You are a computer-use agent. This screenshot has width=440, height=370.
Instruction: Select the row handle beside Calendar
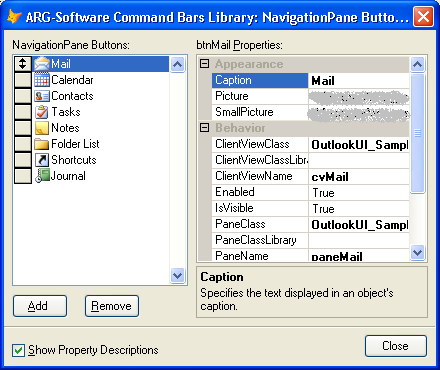coord(23,80)
